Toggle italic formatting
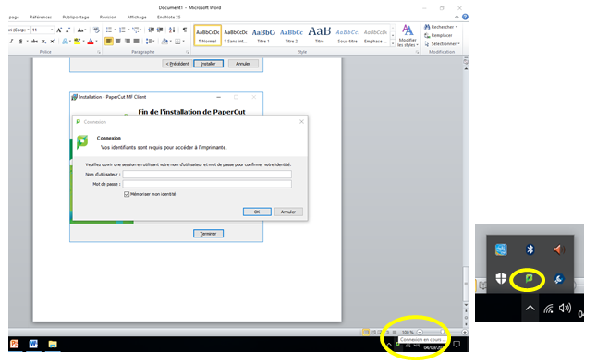 click(11, 42)
